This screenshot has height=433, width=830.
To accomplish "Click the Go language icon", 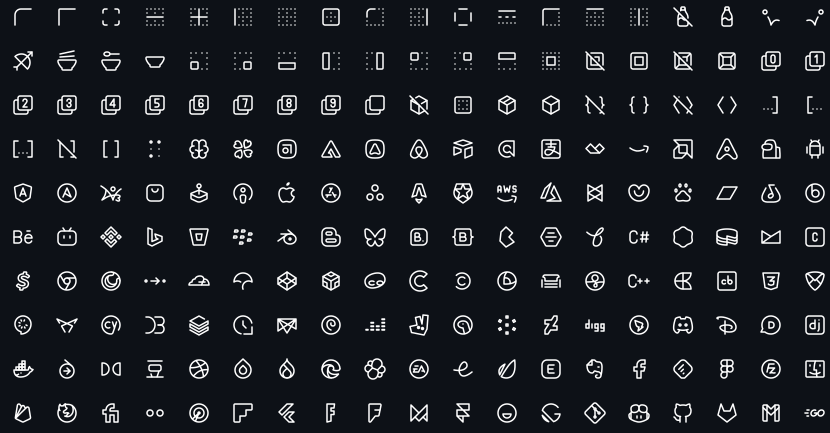I will tap(815, 413).
